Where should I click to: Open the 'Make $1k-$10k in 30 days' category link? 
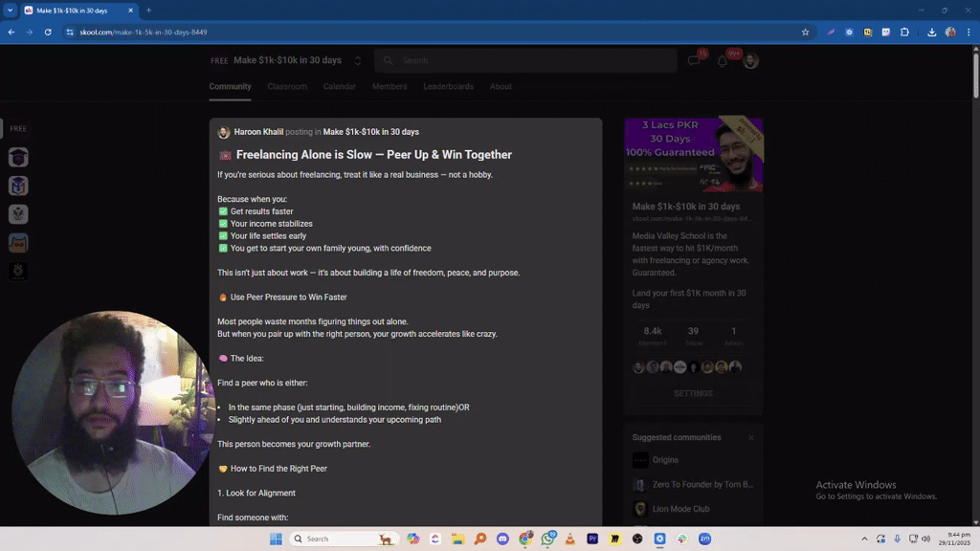pyautogui.click(x=370, y=132)
